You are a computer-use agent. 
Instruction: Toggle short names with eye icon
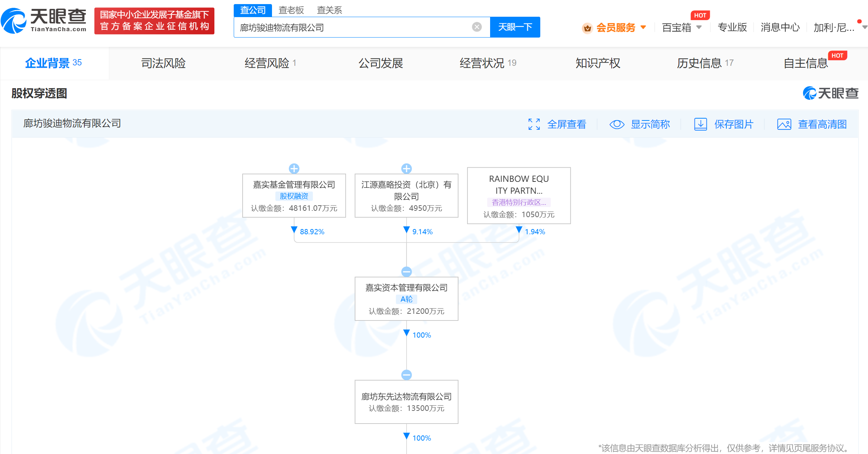(617, 124)
